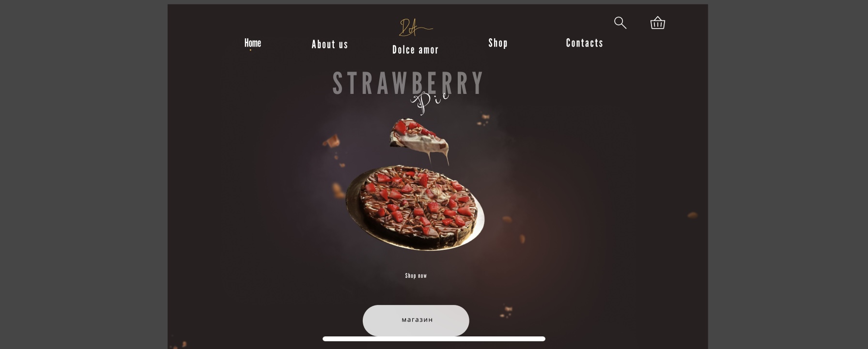Click the STRAWBERRY headline text
The height and width of the screenshot is (349, 868).
point(408,83)
